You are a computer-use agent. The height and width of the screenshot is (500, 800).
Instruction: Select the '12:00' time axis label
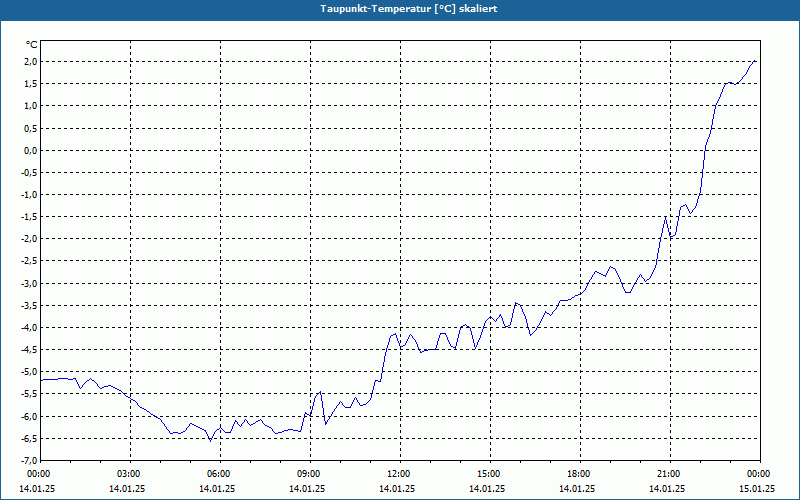tap(400, 474)
